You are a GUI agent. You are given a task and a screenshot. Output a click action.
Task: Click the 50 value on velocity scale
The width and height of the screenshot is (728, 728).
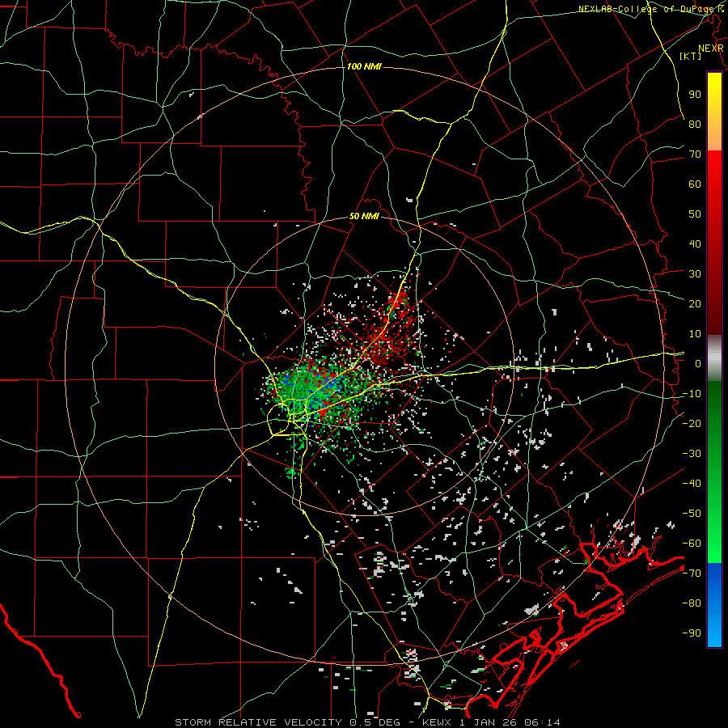point(695,214)
